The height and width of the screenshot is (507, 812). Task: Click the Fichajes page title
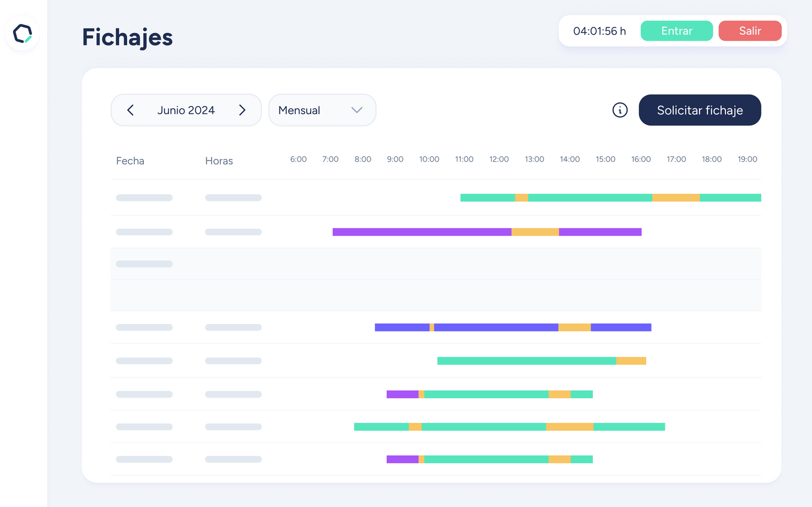pos(128,38)
